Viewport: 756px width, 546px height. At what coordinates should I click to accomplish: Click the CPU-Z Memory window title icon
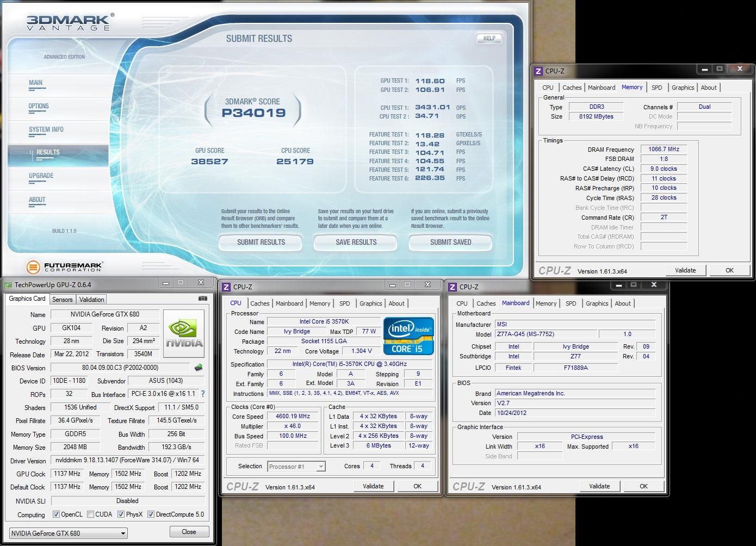[538, 71]
